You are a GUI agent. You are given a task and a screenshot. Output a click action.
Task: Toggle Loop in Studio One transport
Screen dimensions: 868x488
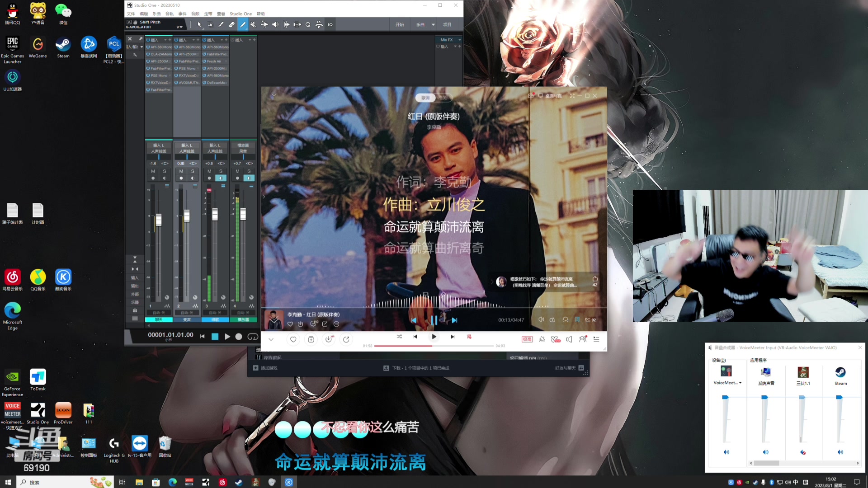[x=253, y=336]
